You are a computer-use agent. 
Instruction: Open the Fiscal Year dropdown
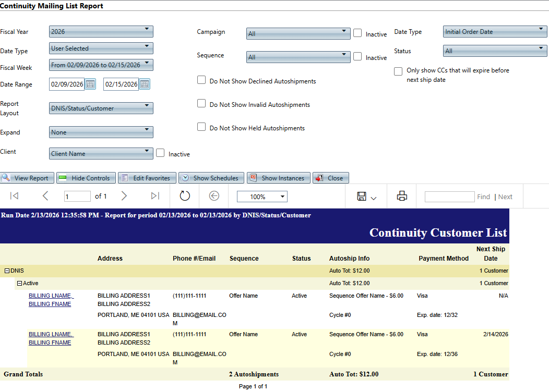(x=101, y=32)
